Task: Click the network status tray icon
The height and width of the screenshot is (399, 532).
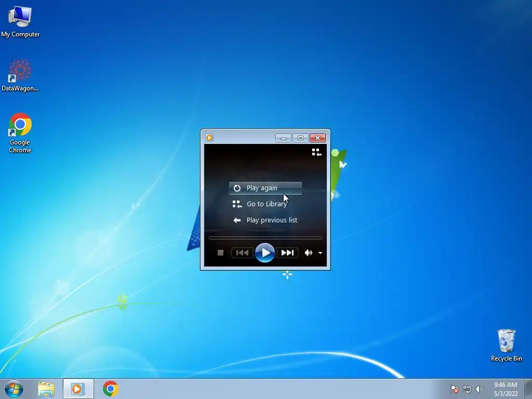Action: pos(467,389)
